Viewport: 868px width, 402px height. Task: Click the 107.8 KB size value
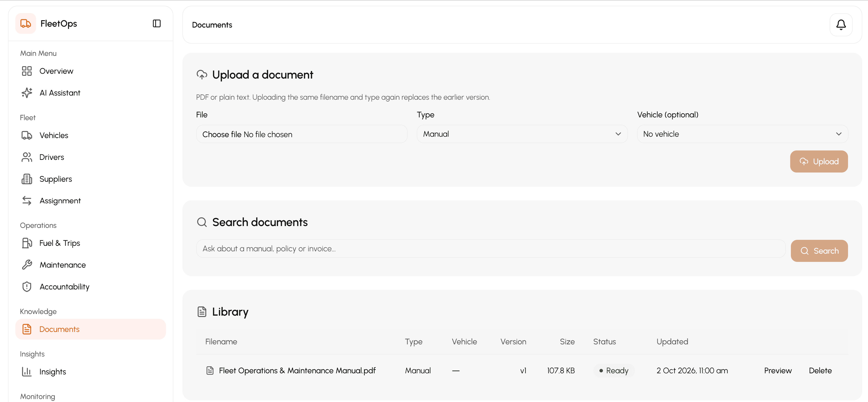561,371
